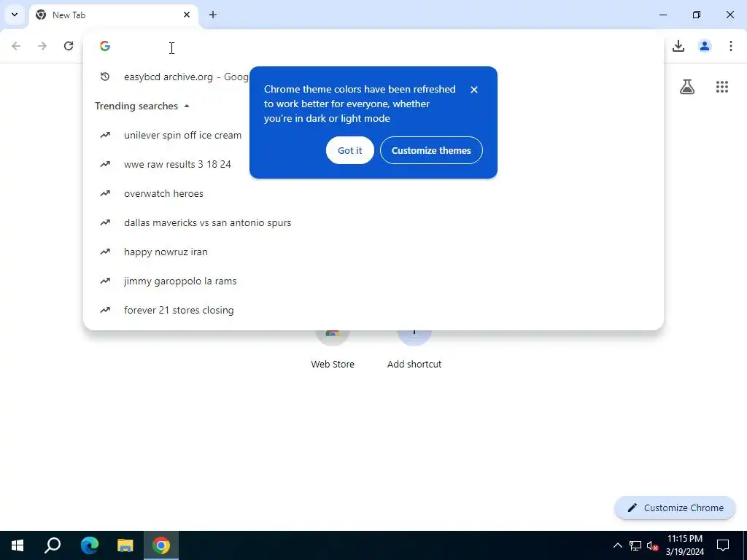Viewport: 747px width, 560px height.
Task: Click history clock icon beside easybcd
Action: 105,77
